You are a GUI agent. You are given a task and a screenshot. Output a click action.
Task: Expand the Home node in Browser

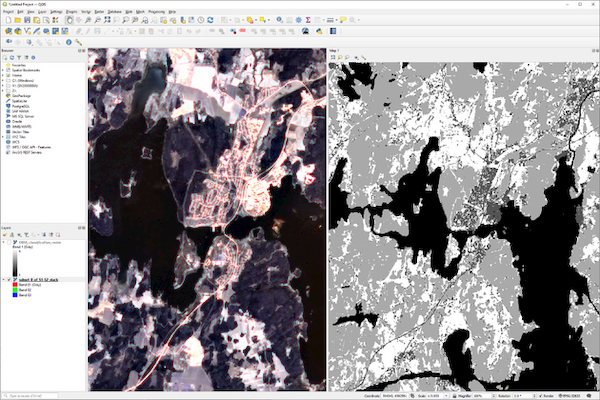click(x=3, y=75)
